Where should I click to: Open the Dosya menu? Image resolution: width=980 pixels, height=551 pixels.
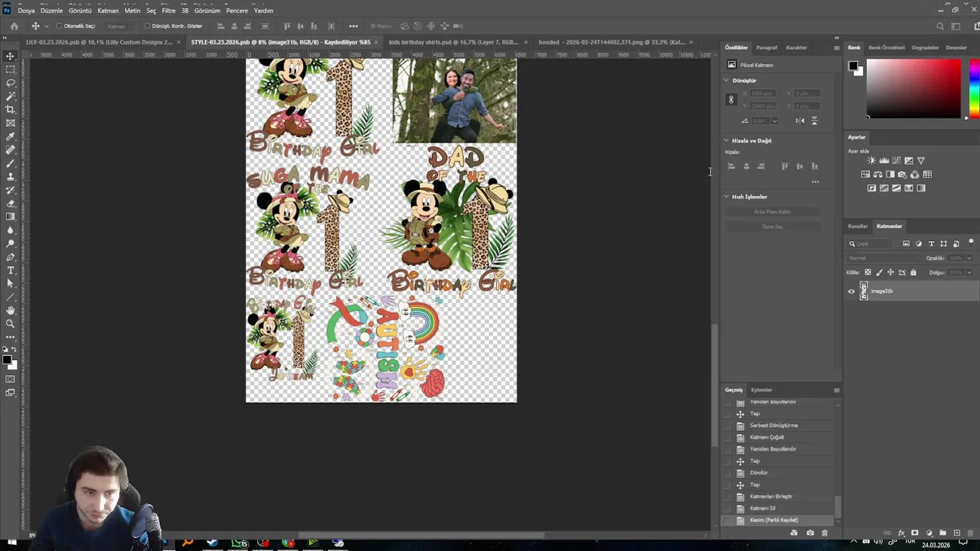26,11
